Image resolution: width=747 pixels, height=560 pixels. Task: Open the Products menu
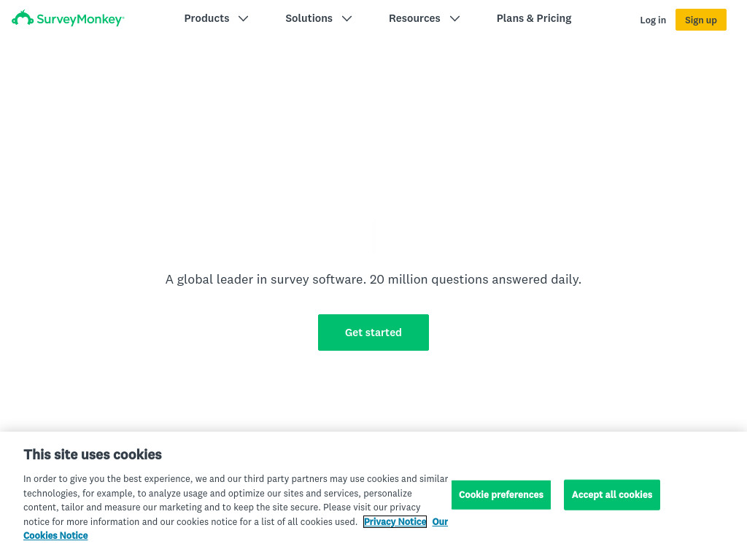[x=216, y=18]
